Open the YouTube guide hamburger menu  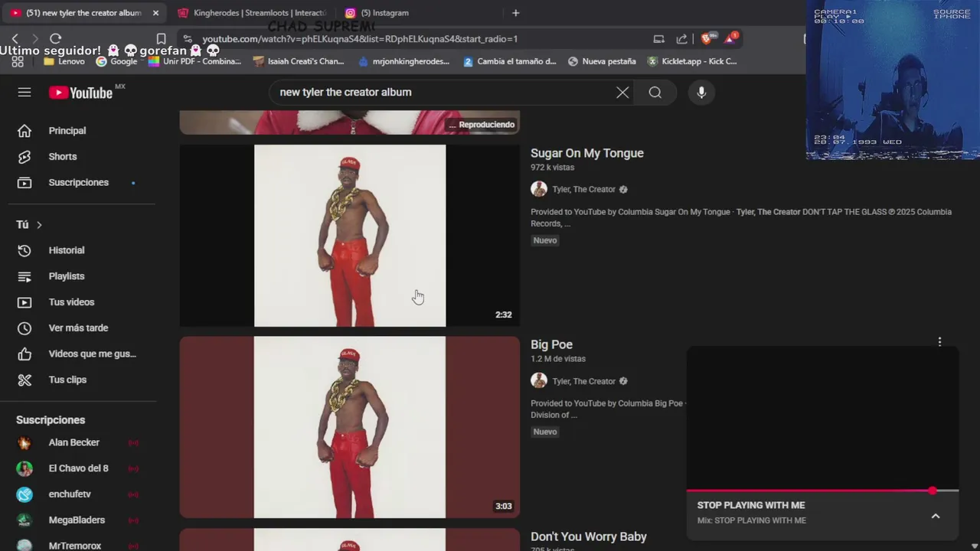[x=24, y=92]
